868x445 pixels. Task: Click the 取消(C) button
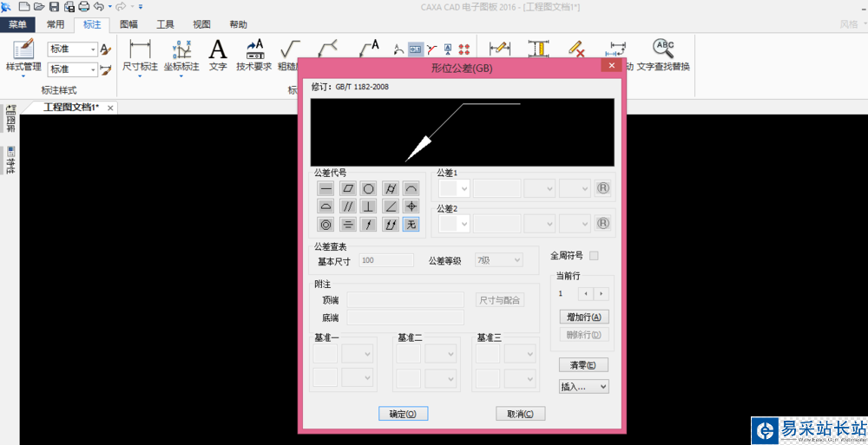[520, 414]
